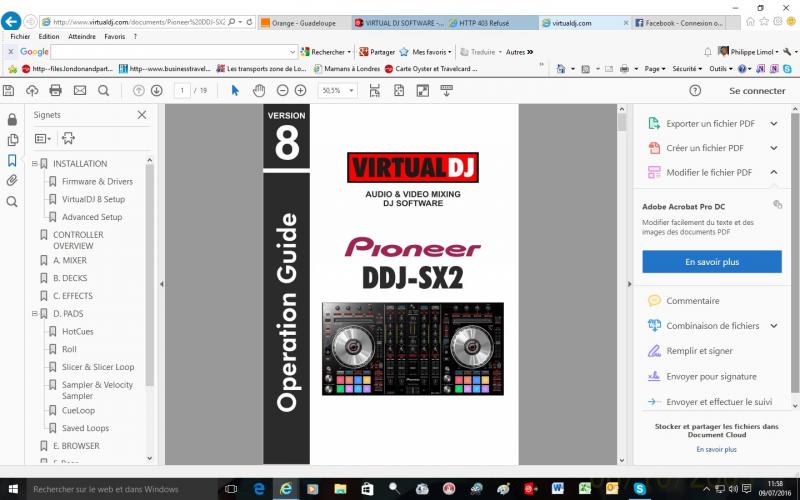Collapse the INSTALLATION bookmark tree

[x=35, y=164]
